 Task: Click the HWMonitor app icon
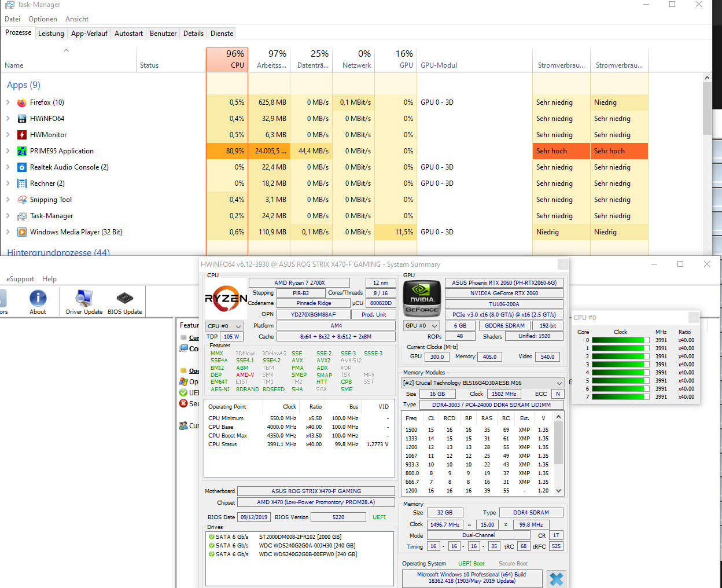click(x=22, y=135)
